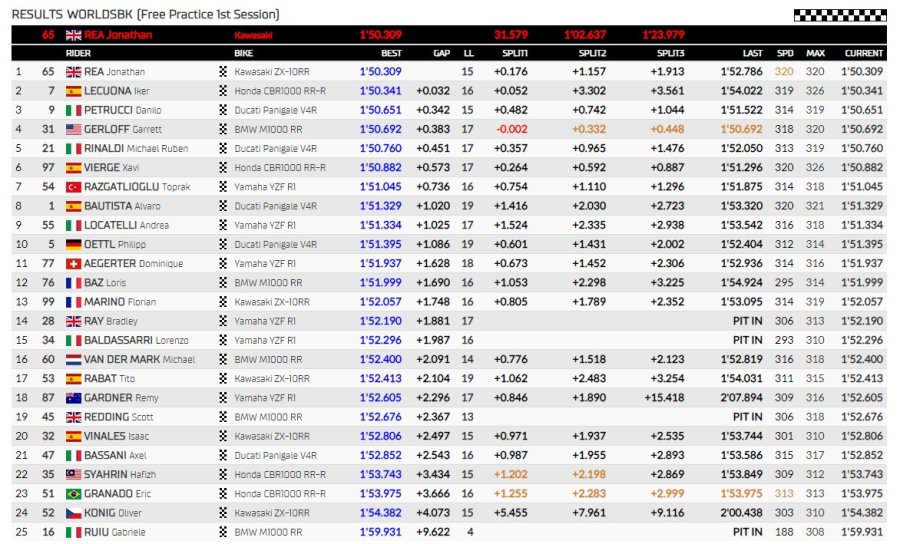Click the Dutch flag next to VAN DER MARK
The image size is (900, 544).
[73, 360]
